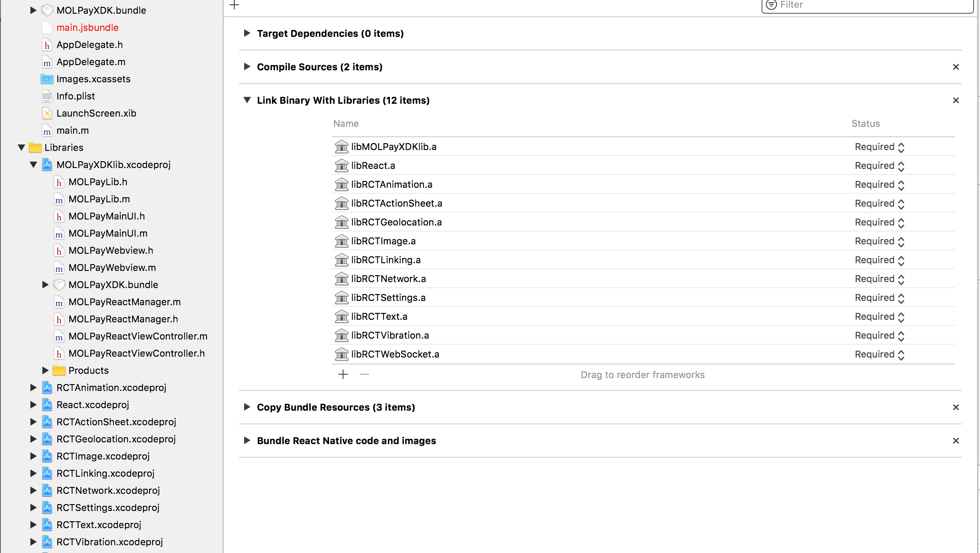Remove the Compile Sources phase with X

tap(956, 67)
